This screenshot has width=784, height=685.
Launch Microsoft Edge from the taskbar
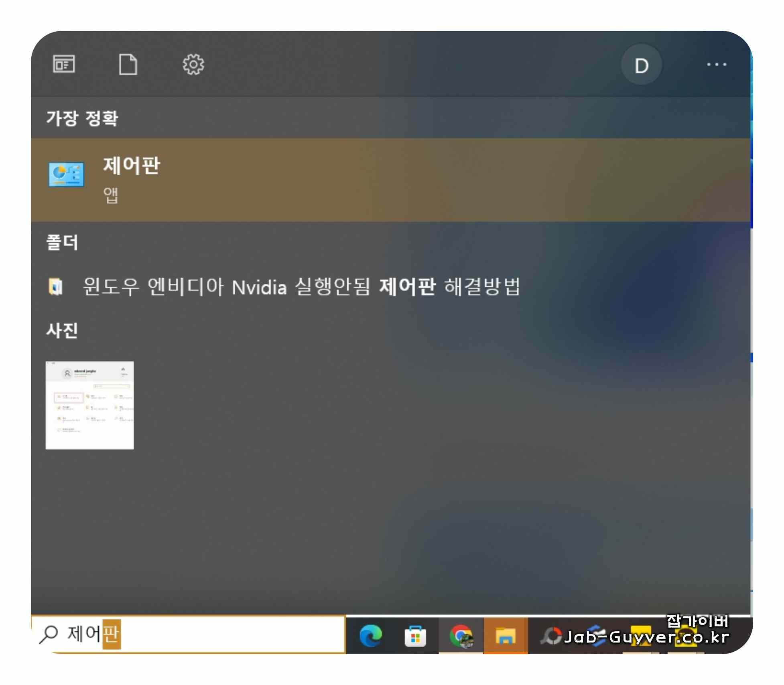tap(370, 636)
